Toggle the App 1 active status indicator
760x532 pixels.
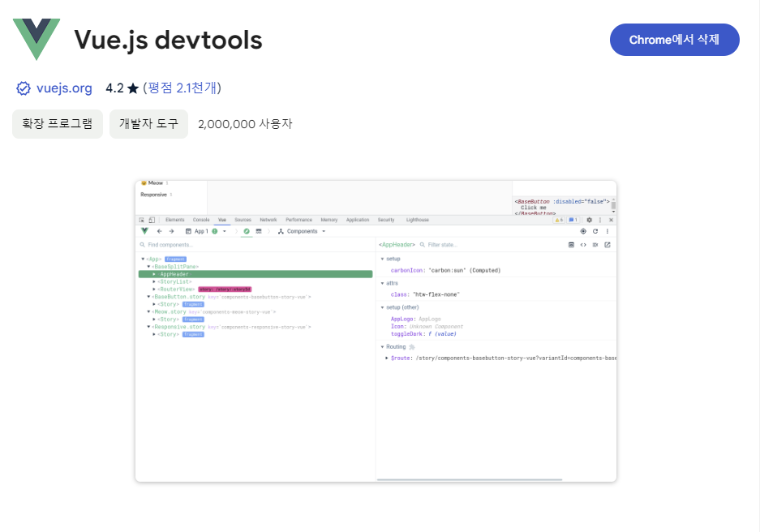215,231
